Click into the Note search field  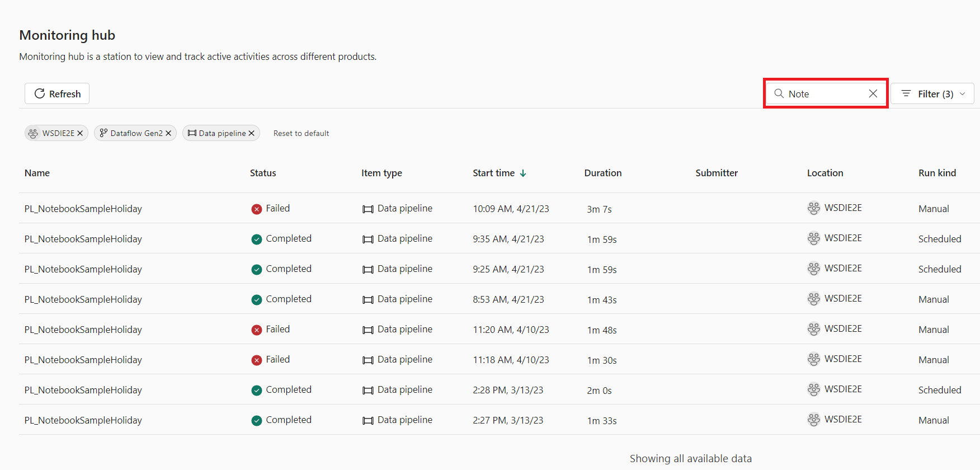tap(825, 94)
